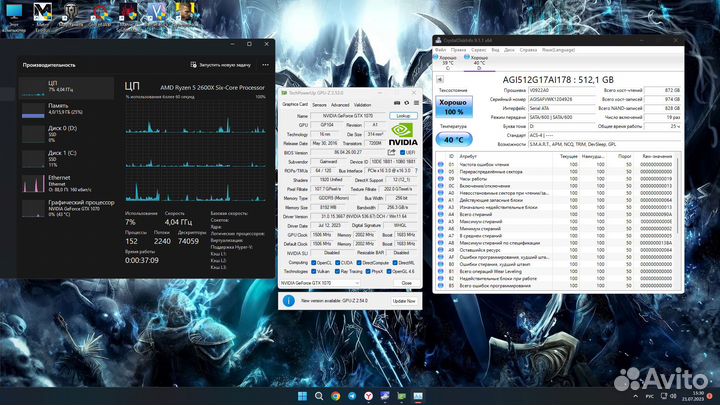Open Task Manager three-dots more options
720x405 pixels.
tap(265, 65)
